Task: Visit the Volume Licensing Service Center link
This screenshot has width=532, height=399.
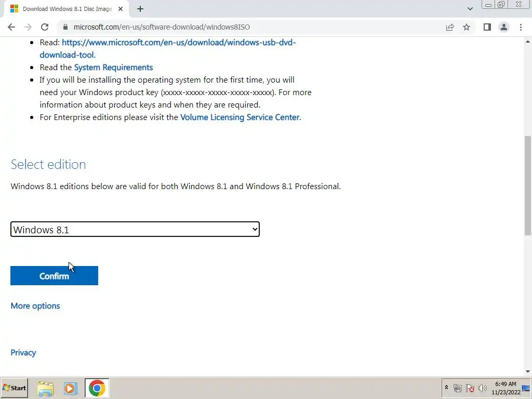Action: [240, 117]
